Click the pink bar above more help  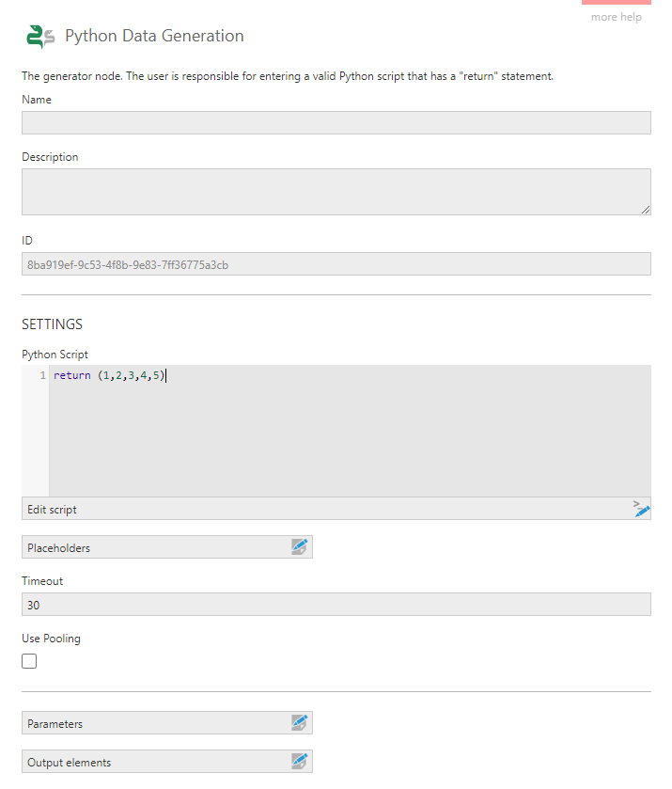click(x=616, y=5)
